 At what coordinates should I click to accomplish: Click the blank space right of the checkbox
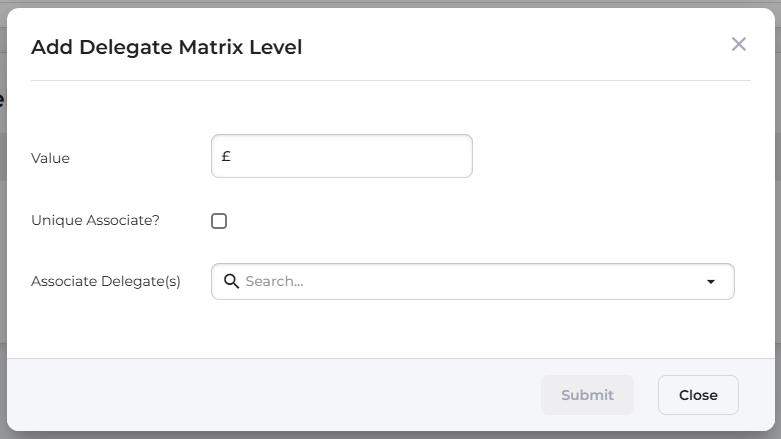(450, 221)
